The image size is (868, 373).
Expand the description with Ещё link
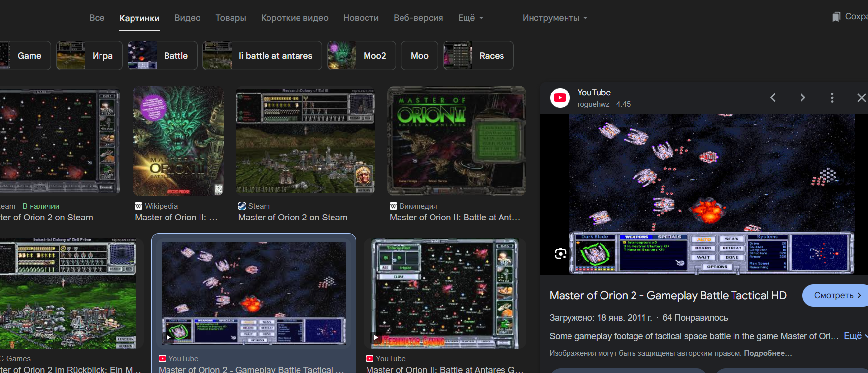(x=856, y=336)
